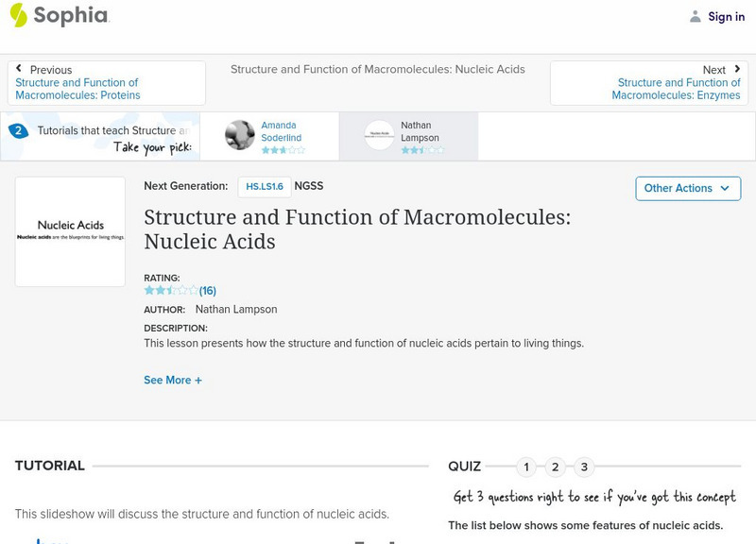Open the Sign in link

(x=726, y=16)
